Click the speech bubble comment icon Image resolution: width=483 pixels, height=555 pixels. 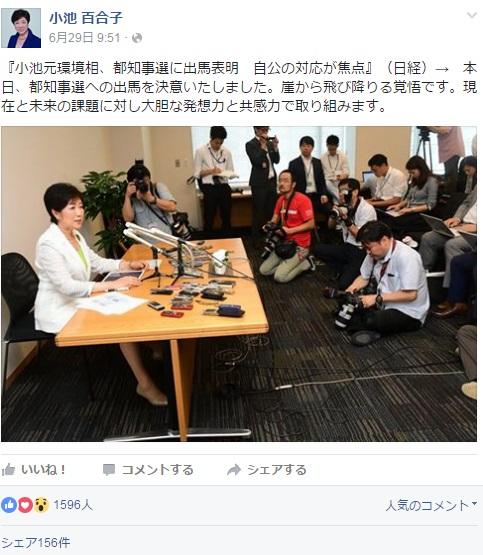(x=109, y=470)
